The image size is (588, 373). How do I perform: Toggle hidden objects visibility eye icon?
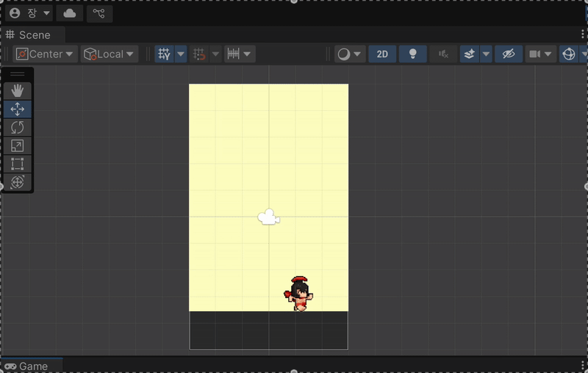click(509, 54)
